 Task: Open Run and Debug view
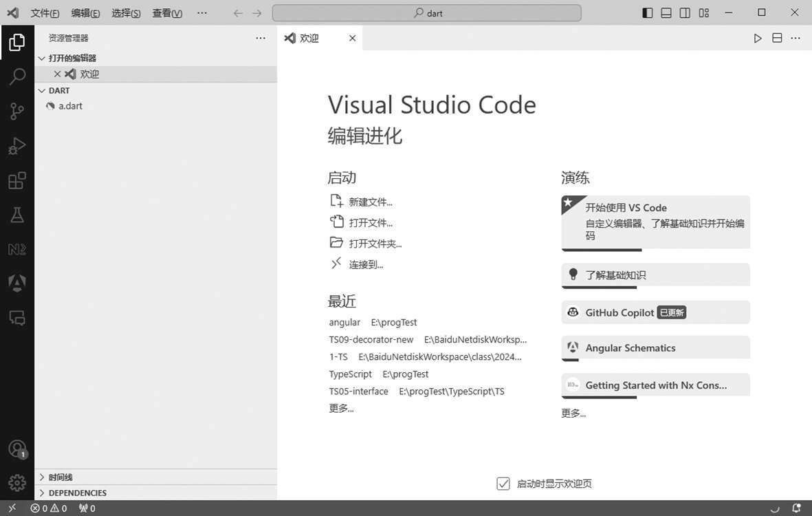pos(17,146)
